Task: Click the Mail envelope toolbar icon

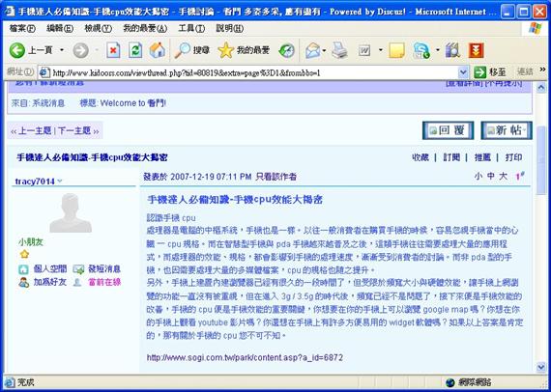Action: (312, 51)
